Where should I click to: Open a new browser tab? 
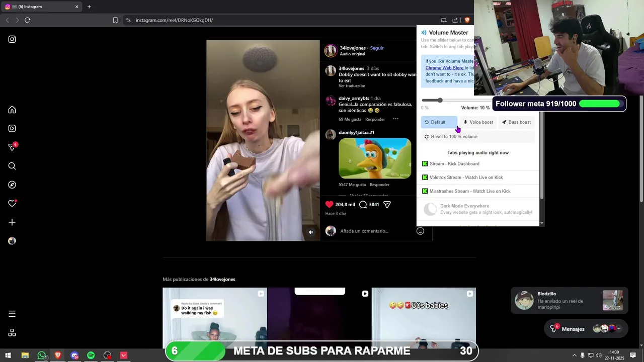89,7
